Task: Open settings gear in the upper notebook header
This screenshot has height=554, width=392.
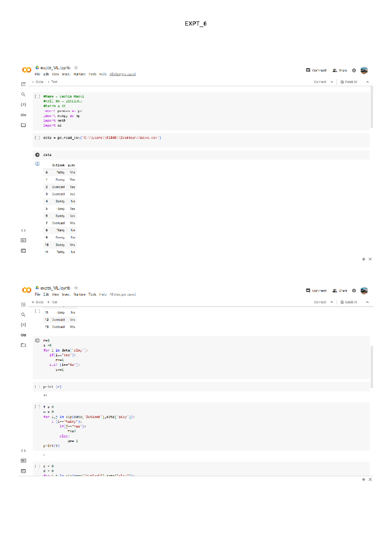Action: [x=354, y=70]
